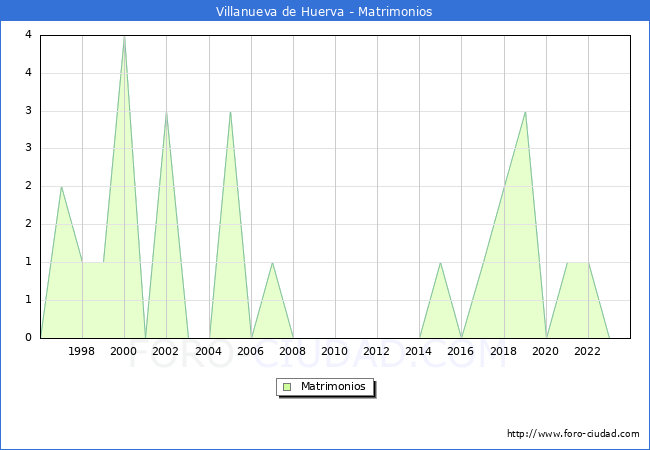
Task: Click the 1998 x-axis label
Action: pyautogui.click(x=82, y=351)
